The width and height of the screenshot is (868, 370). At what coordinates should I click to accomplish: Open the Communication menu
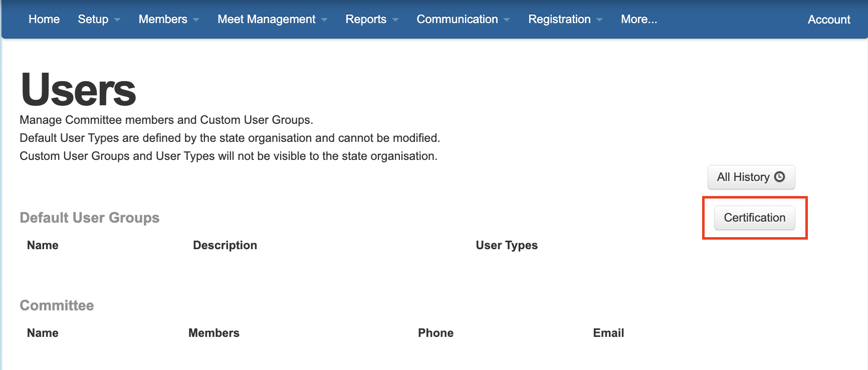(x=463, y=19)
